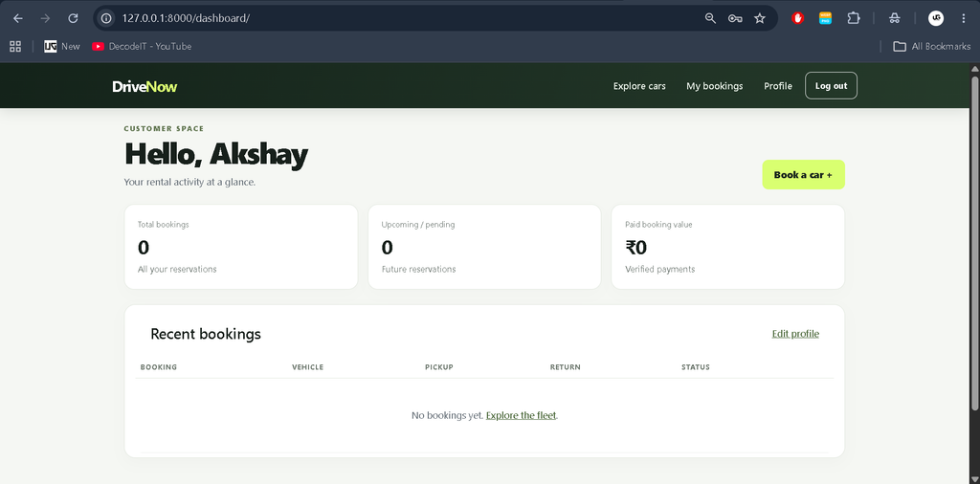Screen dimensions: 980x484
Task: Select the Paid booking value card
Action: 728,247
